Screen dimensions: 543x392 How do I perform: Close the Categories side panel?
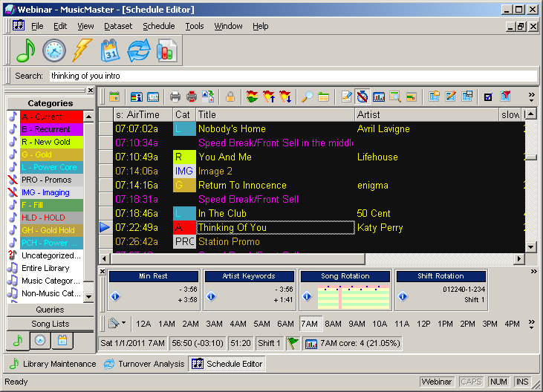[x=91, y=91]
